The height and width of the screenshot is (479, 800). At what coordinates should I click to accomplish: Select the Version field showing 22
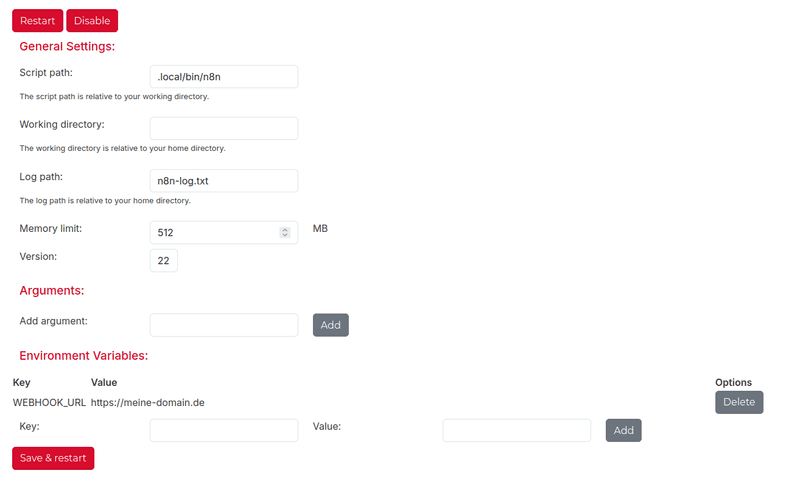pos(164,260)
